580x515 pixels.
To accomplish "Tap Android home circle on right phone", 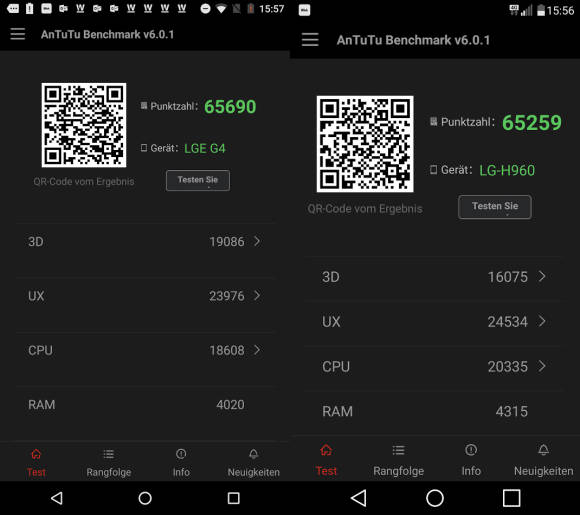I will [435, 498].
